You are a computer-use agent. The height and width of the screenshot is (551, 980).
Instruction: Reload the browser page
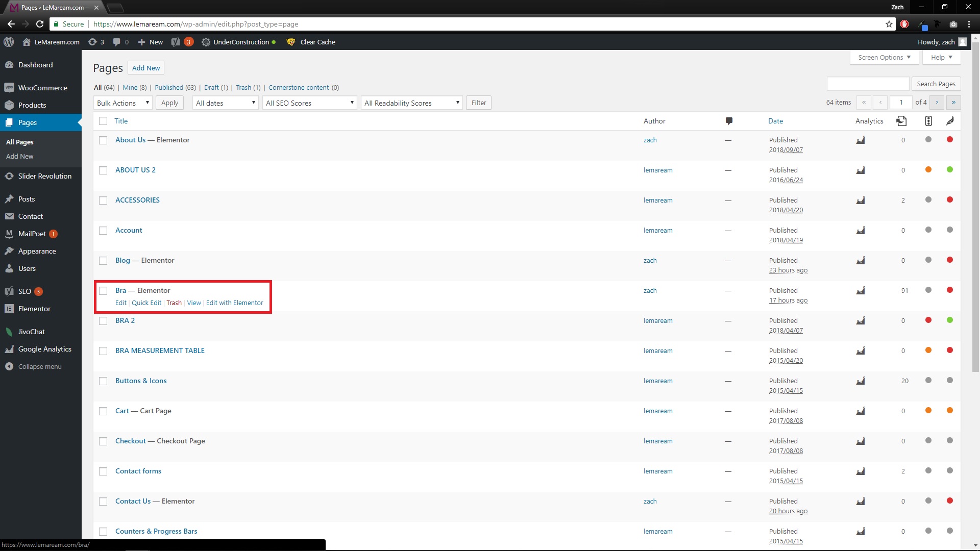tap(40, 24)
